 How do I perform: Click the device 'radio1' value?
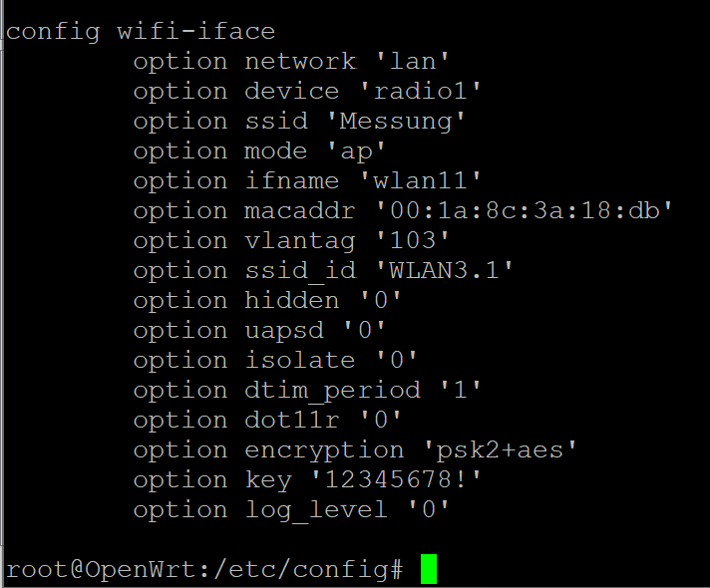[x=420, y=91]
